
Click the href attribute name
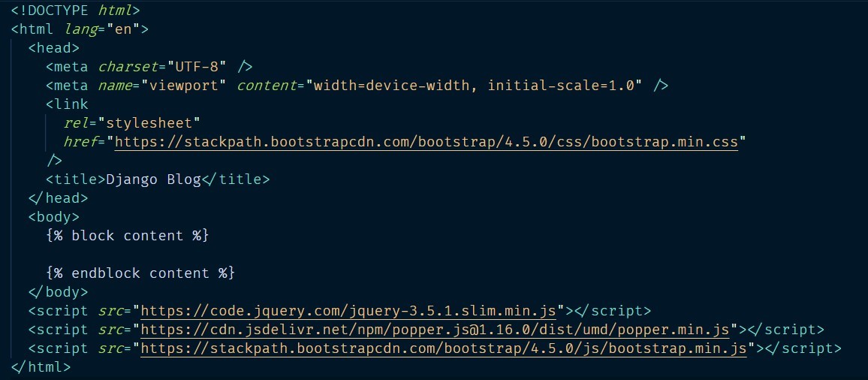pyautogui.click(x=80, y=142)
